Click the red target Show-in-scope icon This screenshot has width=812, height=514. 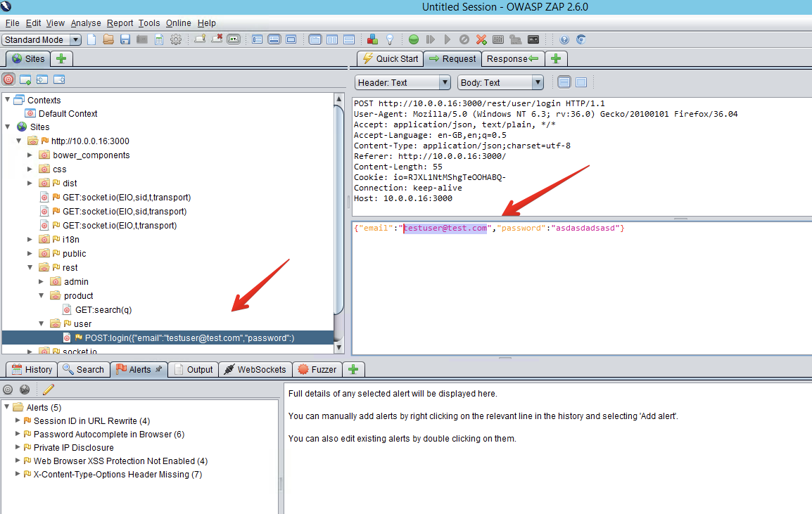pyautogui.click(x=9, y=79)
